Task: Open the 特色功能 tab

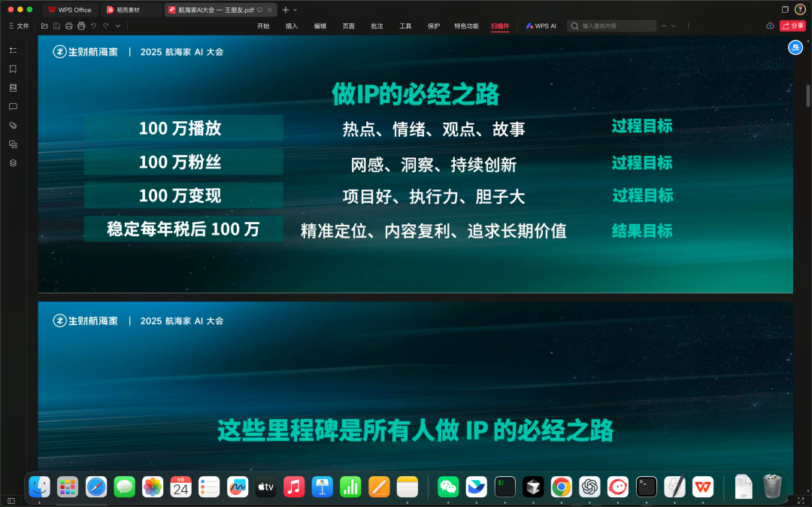Action: 467,26
